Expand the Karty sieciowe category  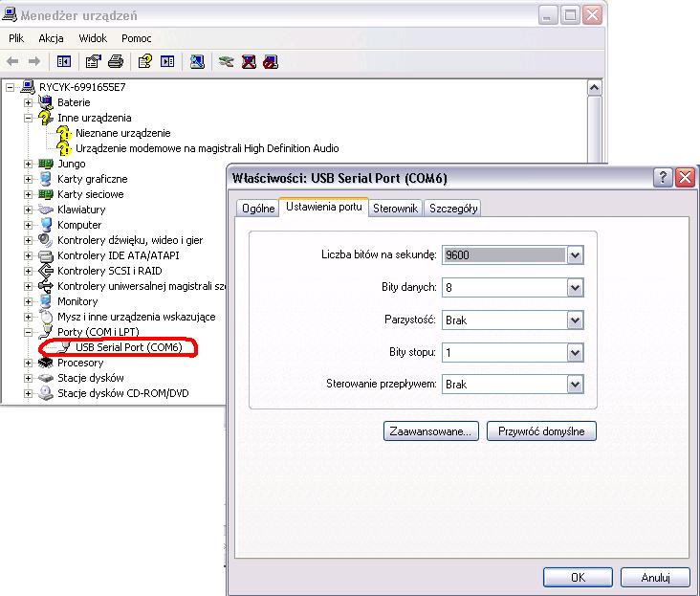[28, 194]
